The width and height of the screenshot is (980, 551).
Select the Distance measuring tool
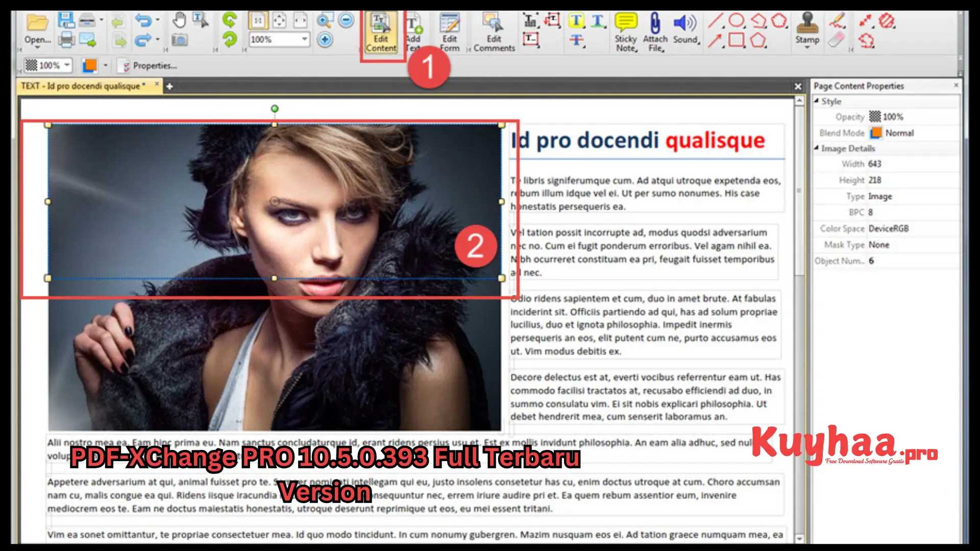(x=866, y=21)
